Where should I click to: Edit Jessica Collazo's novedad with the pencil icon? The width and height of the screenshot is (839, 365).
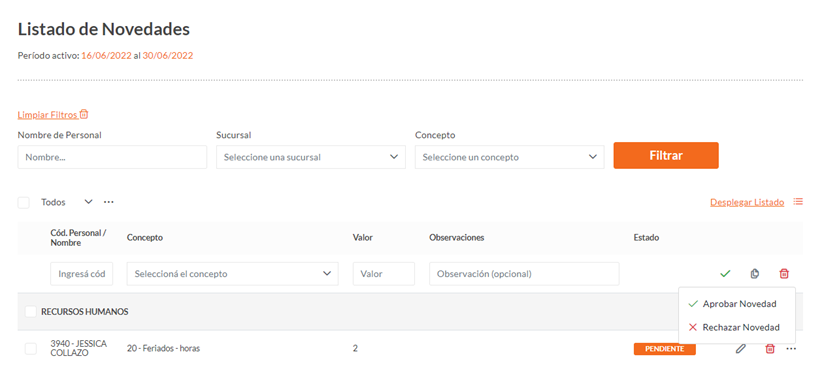pyautogui.click(x=740, y=348)
